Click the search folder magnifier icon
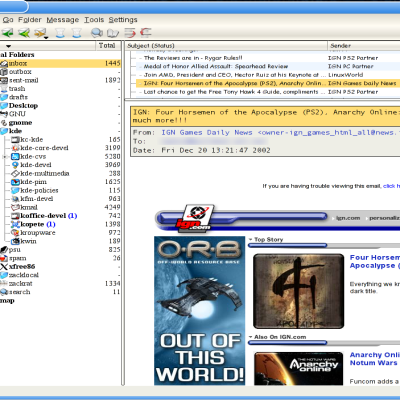400x400 pixels. point(4,292)
